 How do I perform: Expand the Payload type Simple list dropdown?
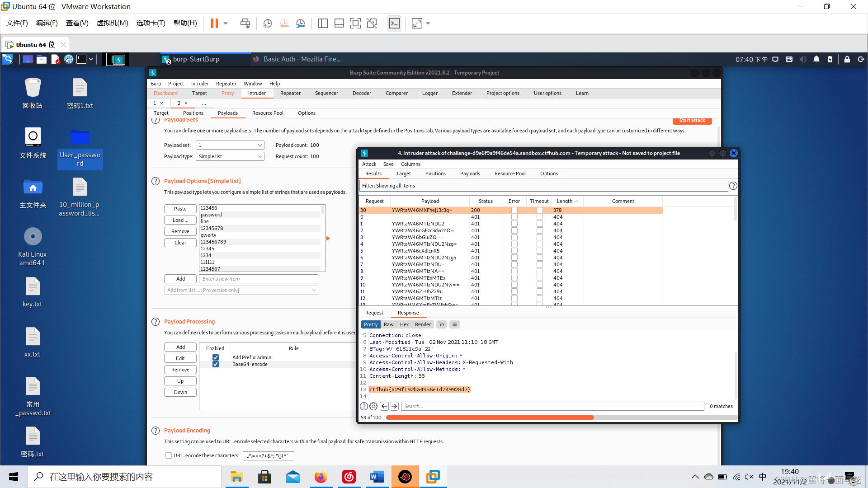230,156
